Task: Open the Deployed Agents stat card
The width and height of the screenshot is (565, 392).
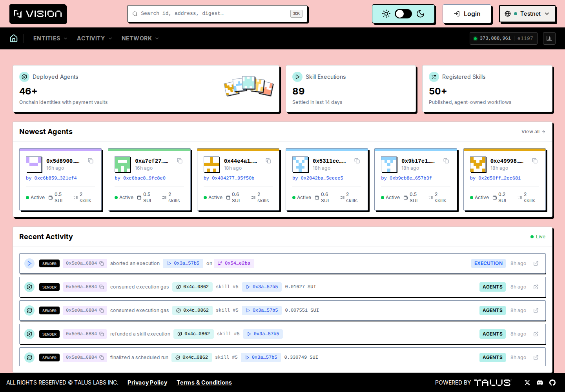Action: click(x=146, y=89)
